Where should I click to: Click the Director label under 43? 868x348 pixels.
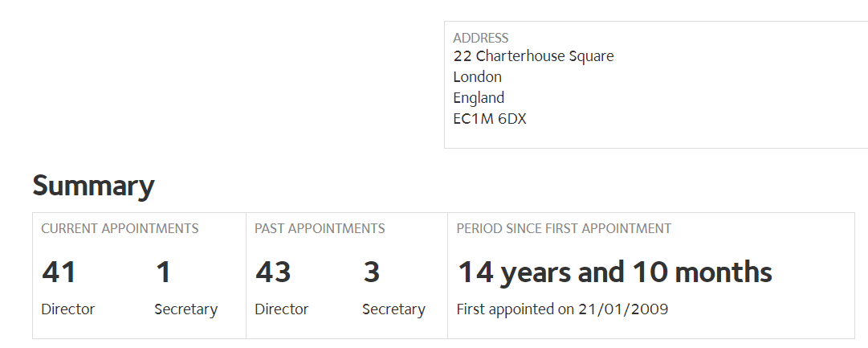[281, 309]
